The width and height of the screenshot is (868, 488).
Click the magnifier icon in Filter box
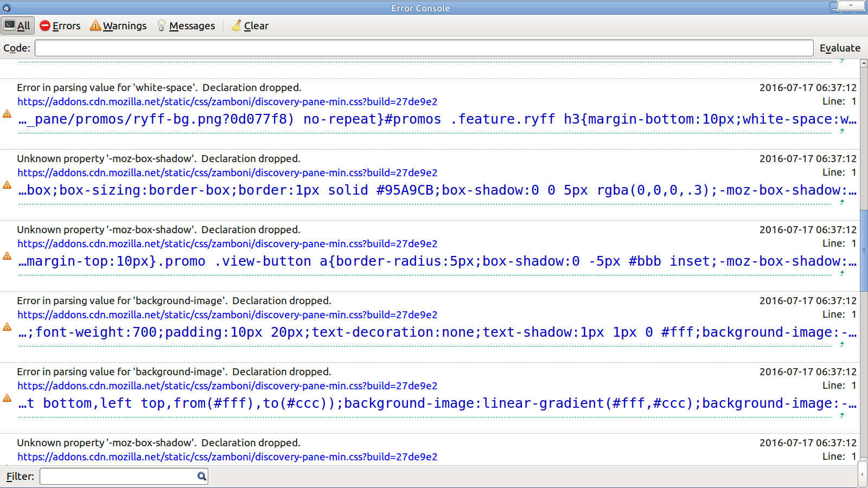tap(202, 476)
